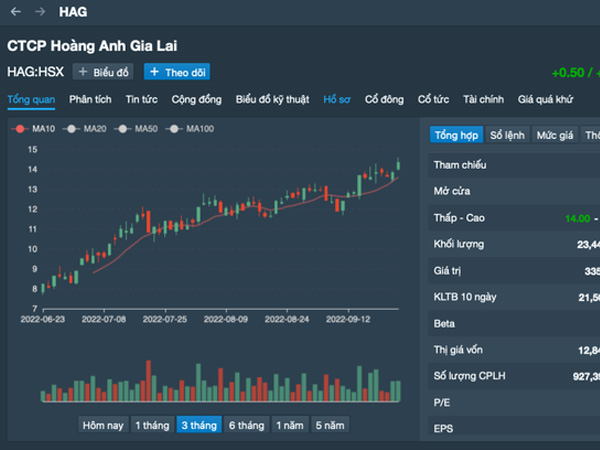Click the 'Thị giá vốn' row label
The height and width of the screenshot is (450, 600).
[458, 350]
